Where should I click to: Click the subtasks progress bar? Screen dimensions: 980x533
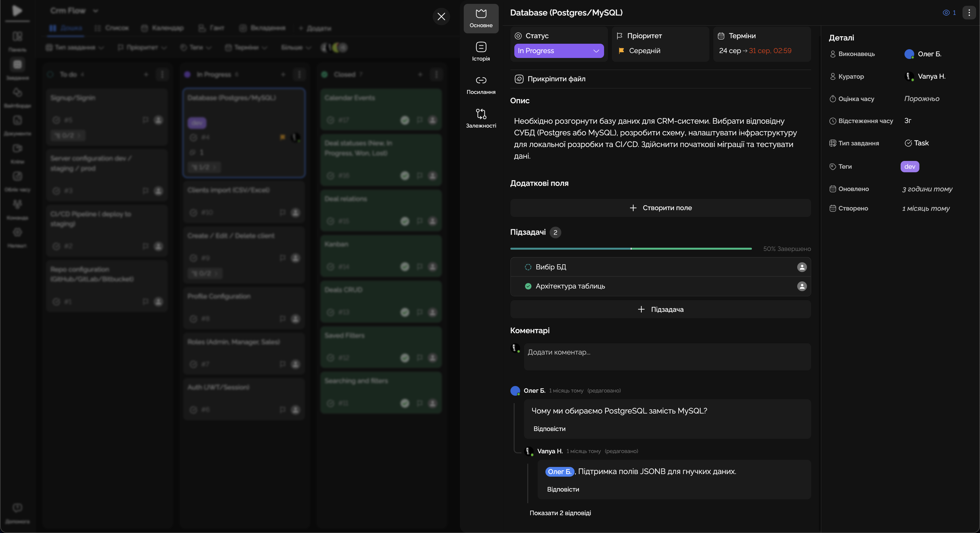point(631,249)
